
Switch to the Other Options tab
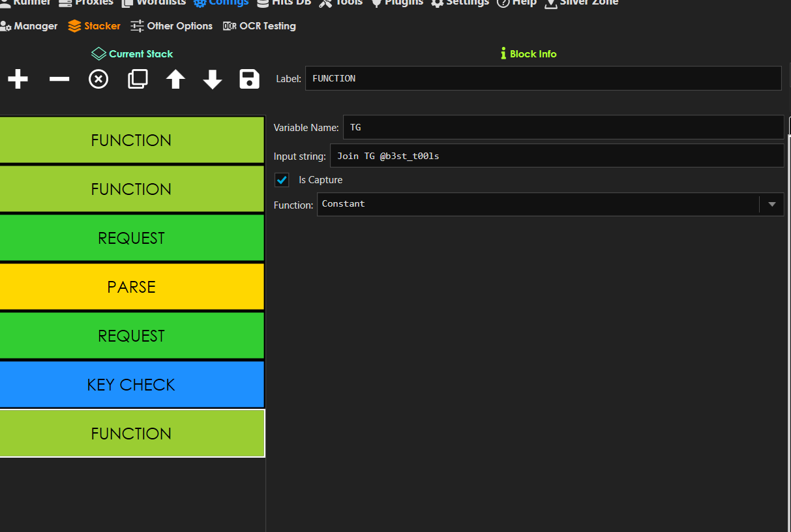172,26
